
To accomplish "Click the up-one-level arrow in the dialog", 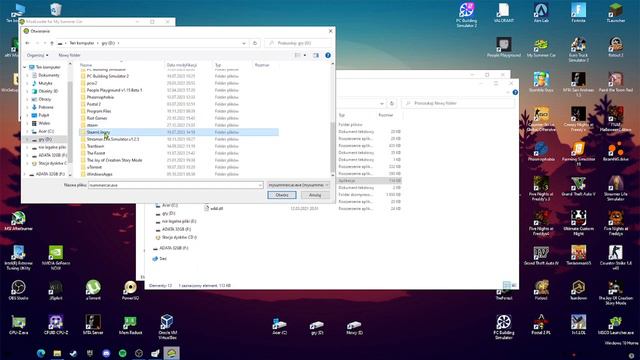I will (52, 43).
